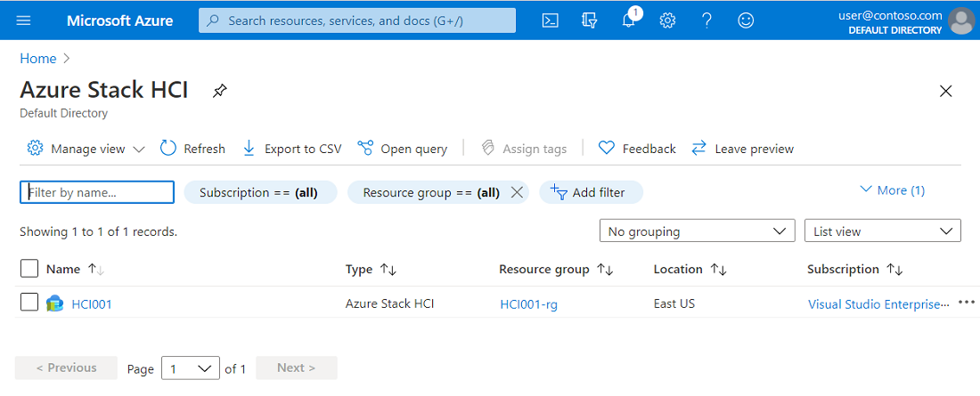Click the Filter by name field
980x396 pixels.
pyautogui.click(x=97, y=192)
